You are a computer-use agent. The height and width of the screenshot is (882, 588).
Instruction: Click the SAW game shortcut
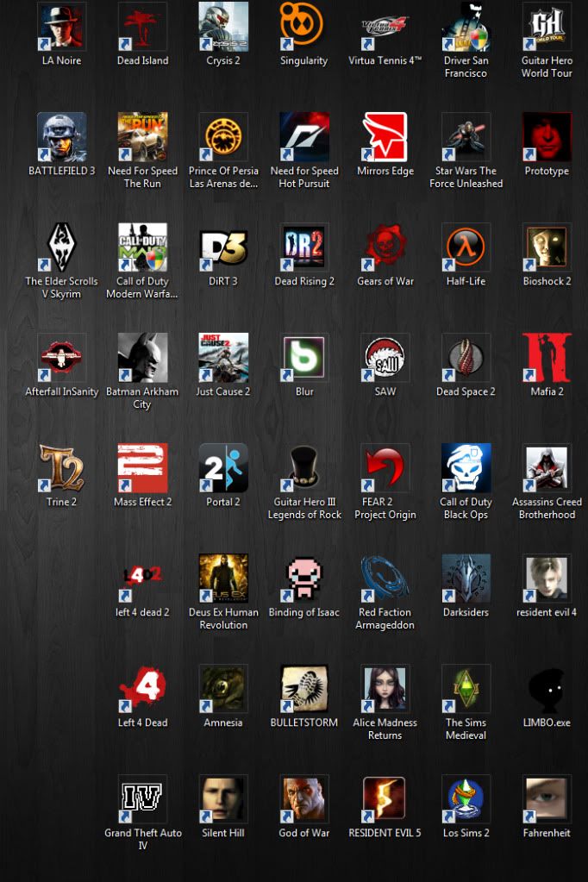(385, 357)
